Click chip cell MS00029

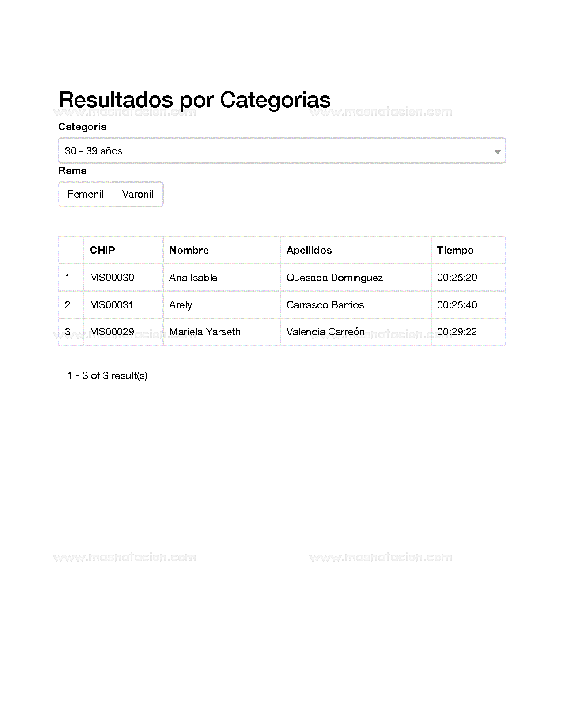pos(112,332)
